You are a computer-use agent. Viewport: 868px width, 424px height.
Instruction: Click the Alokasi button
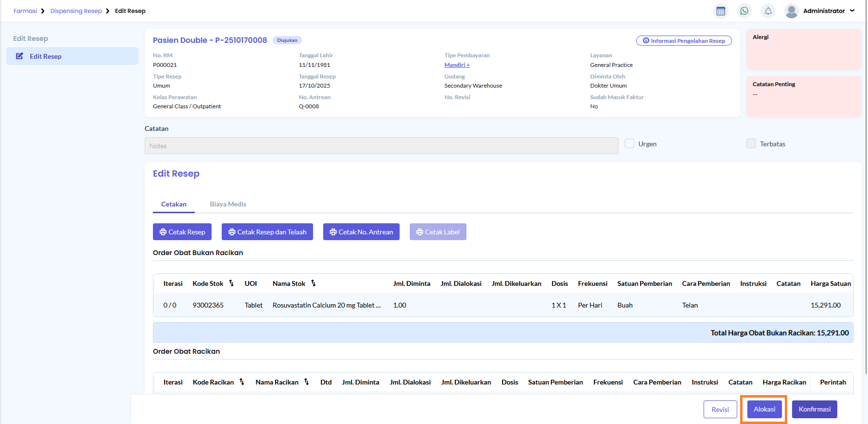[764, 410]
